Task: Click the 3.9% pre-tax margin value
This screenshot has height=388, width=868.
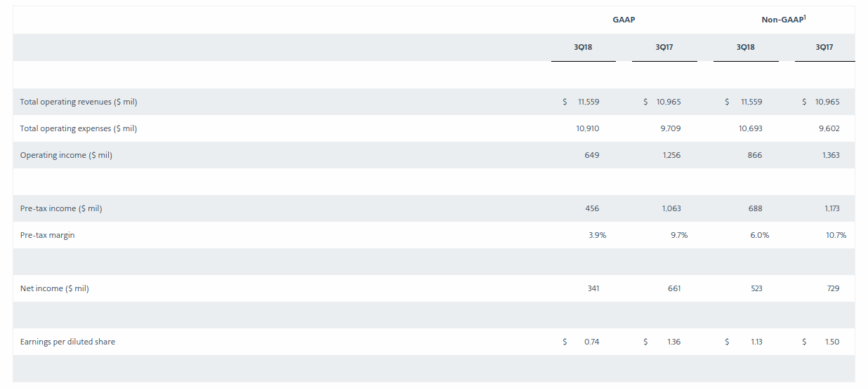Action: pos(597,235)
